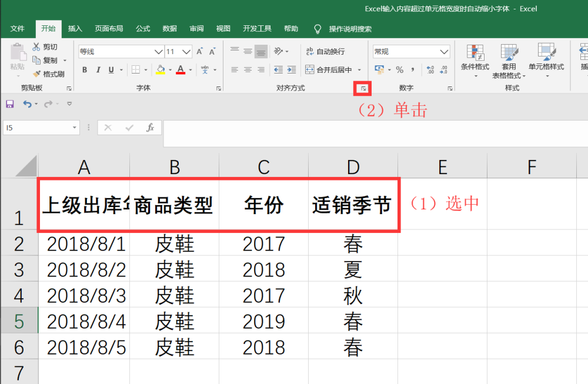Click the Copy (复制) icon
Image resolution: width=588 pixels, height=384 pixels.
[36, 61]
